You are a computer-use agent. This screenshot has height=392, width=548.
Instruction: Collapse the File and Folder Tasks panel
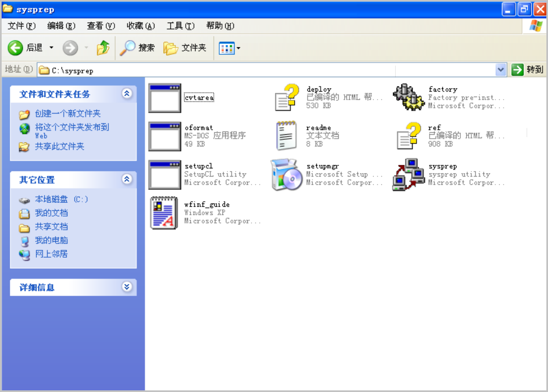(x=127, y=93)
